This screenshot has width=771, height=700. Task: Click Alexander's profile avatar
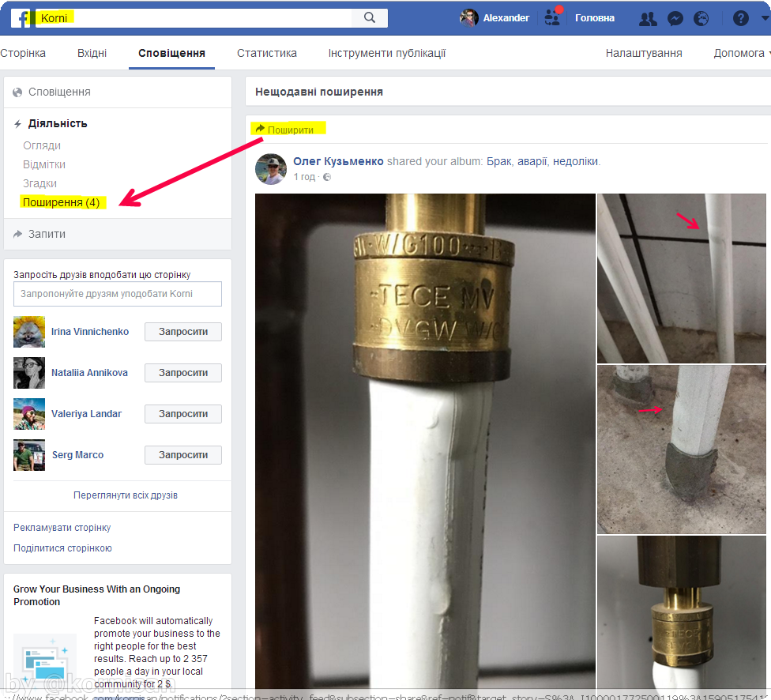pos(469,18)
